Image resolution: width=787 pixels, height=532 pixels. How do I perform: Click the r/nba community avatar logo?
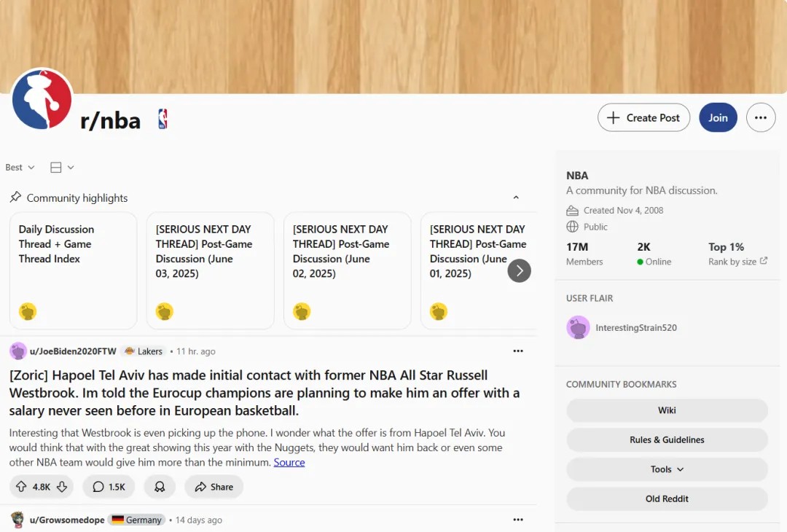coord(42,99)
